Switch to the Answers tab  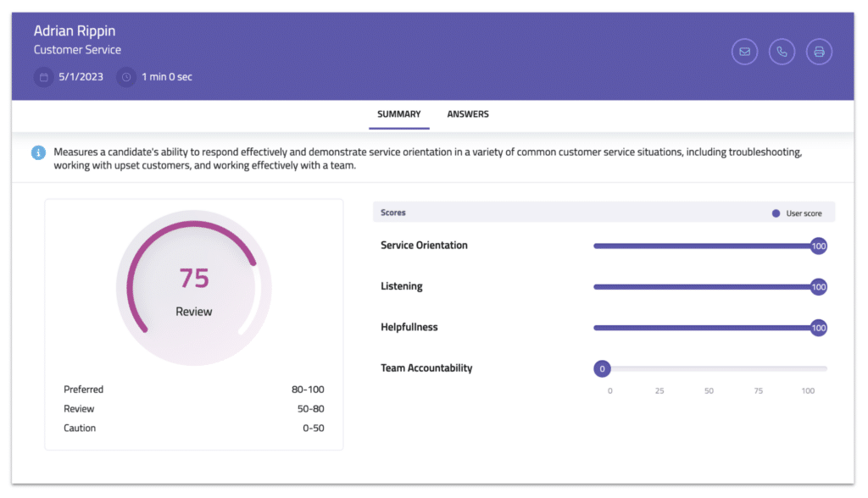[468, 114]
